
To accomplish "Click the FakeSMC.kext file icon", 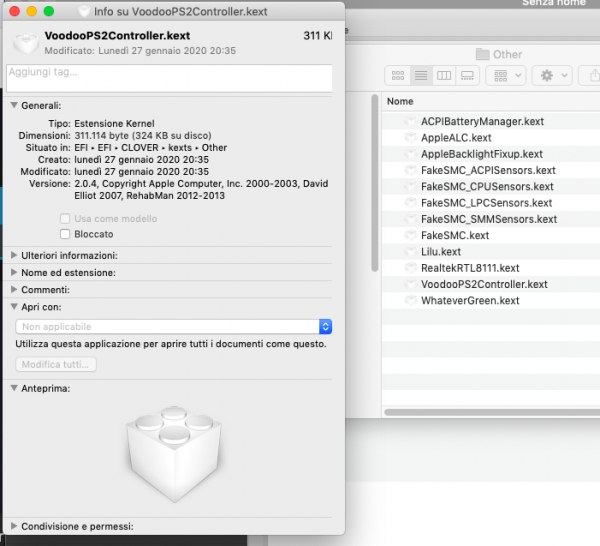I will pos(411,235).
